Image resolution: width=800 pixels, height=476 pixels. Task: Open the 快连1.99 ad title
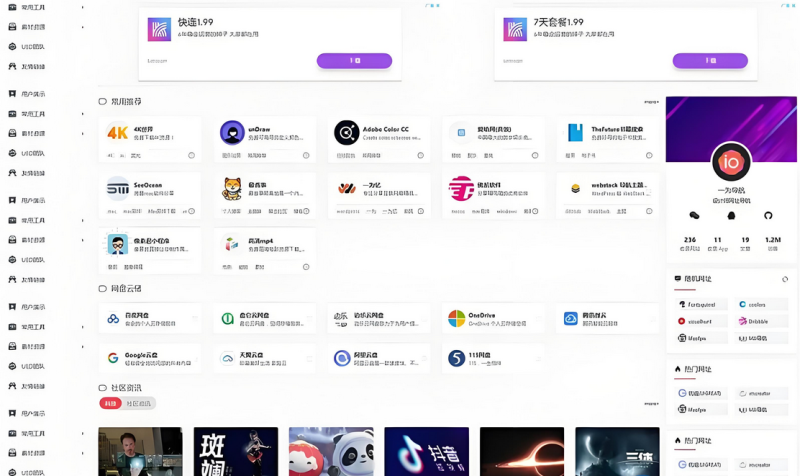pos(195,22)
